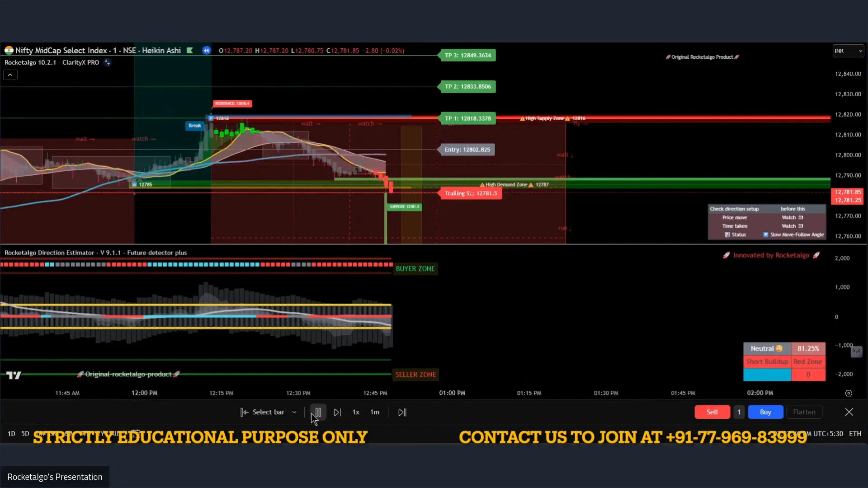The height and width of the screenshot is (488, 868).
Task: Click the TP 3: 12849.3634 label
Action: pos(467,55)
